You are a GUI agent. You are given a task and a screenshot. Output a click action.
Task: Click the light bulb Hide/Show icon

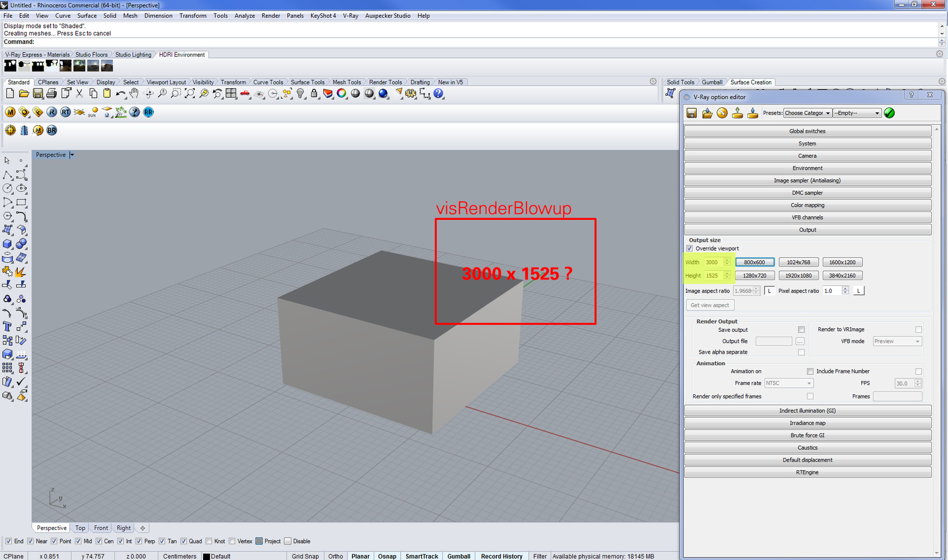(301, 93)
